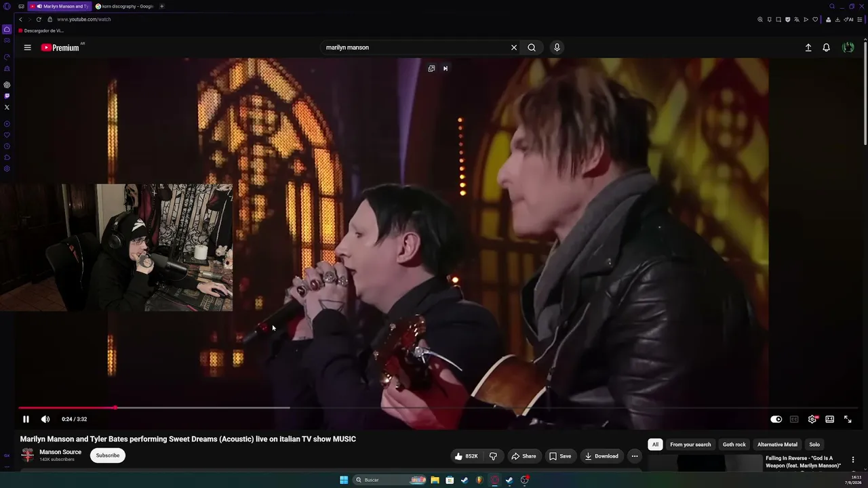
Task: Open ChatGPT from the browser sidebar
Action: [x=7, y=85]
